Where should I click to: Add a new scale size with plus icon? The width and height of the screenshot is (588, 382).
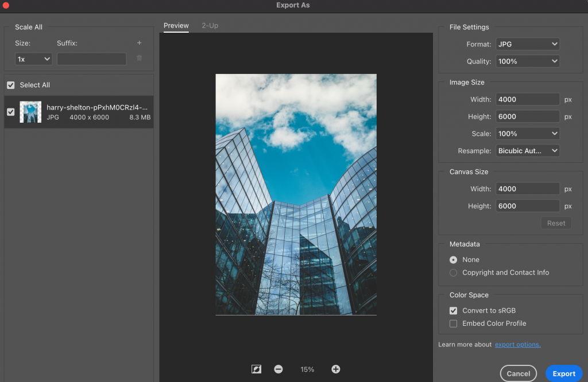139,43
